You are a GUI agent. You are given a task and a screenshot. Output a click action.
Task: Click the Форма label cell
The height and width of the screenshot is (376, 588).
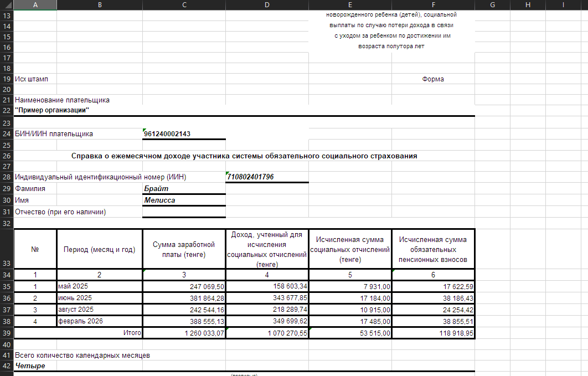[x=433, y=79]
